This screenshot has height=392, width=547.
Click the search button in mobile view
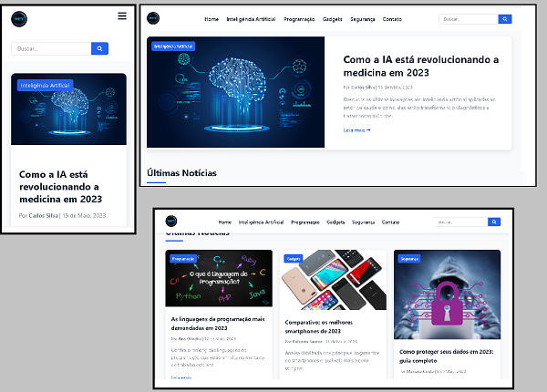click(99, 48)
